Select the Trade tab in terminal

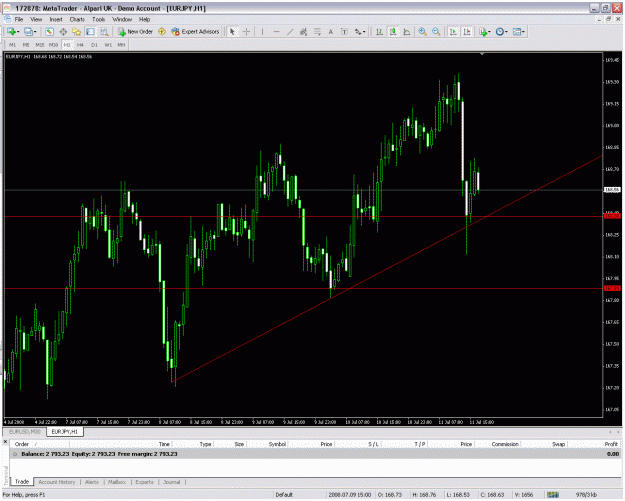22,481
